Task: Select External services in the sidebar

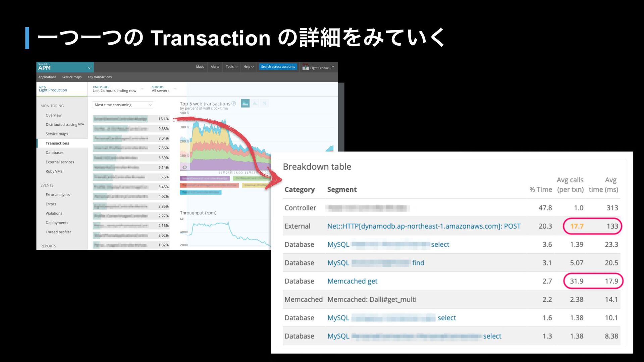Action: click(x=60, y=162)
